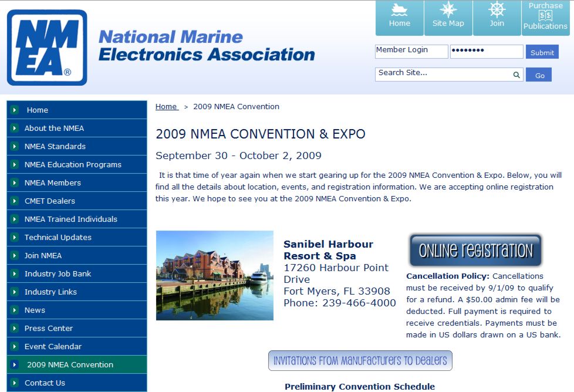Open the Industry Job Bank
Screen dimensions: 574x392
77,273
